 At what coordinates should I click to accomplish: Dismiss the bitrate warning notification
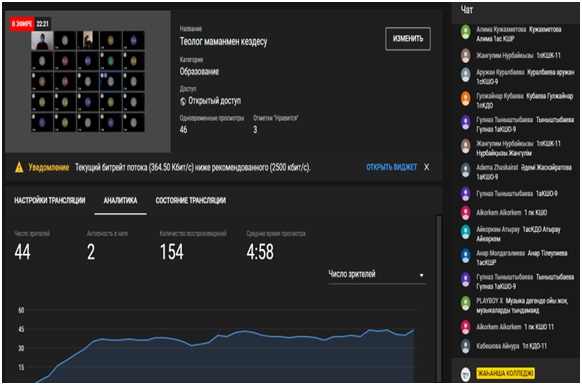tap(426, 167)
